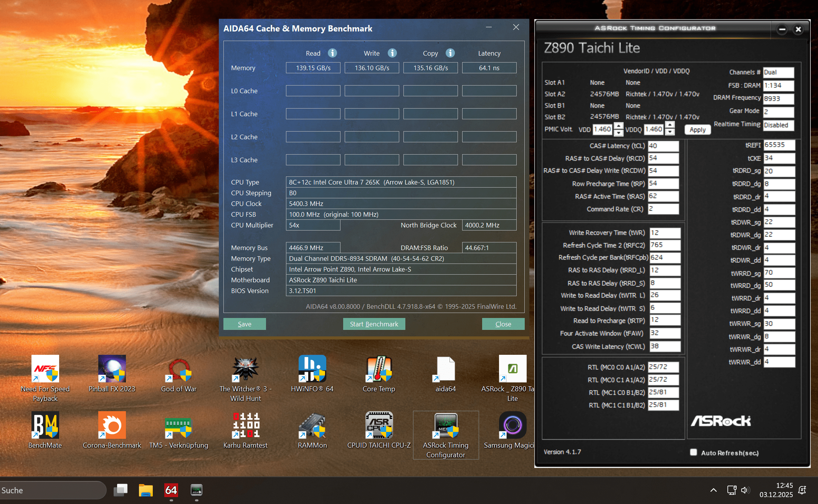Open Core Temp desktop shortcut
The image size is (818, 504).
[379, 369]
